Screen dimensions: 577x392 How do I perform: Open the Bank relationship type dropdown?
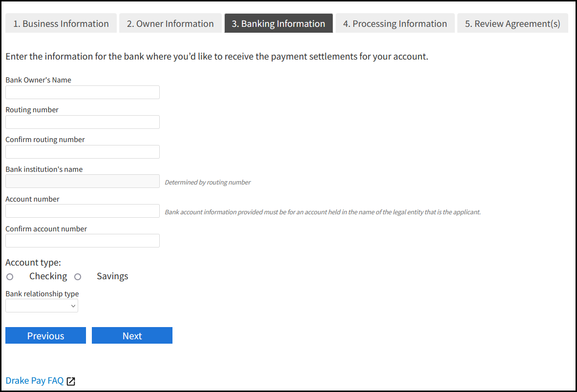click(42, 305)
